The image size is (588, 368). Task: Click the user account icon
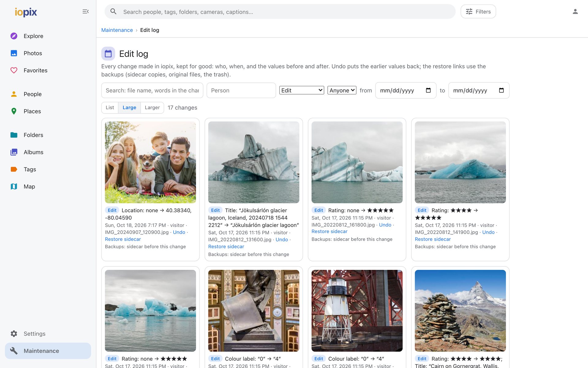575,12
